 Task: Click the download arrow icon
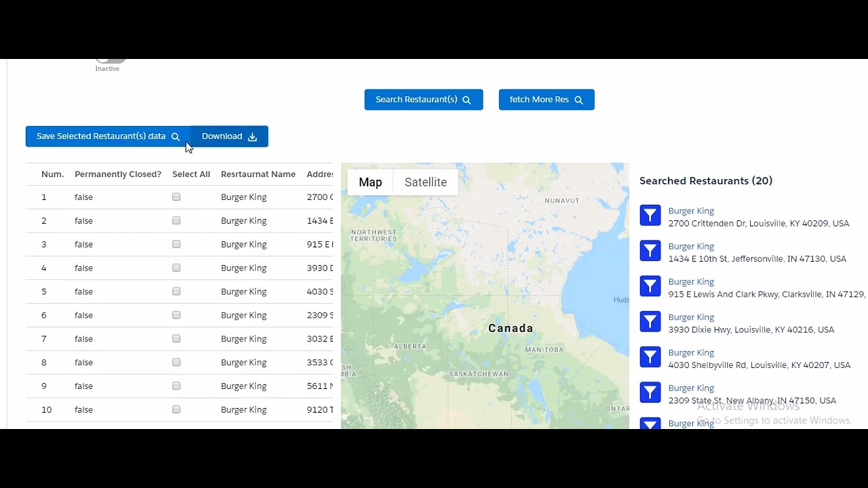pos(252,137)
